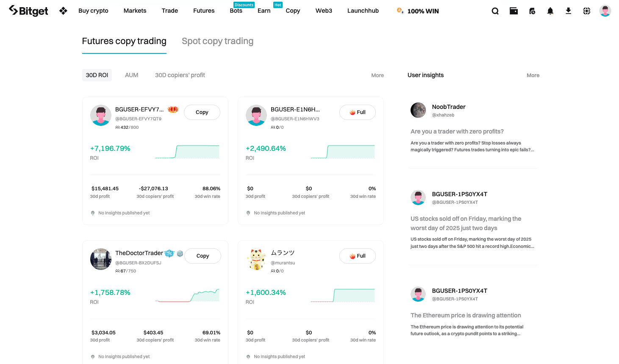Copy TheDoctorTrader

click(x=203, y=256)
